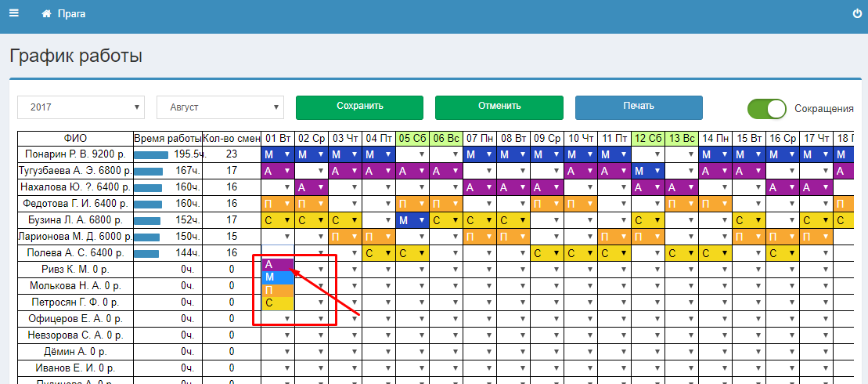The height and width of the screenshot is (384, 868).
Task: Open Понарин empty dropdown for 05 Сб
Action: [x=412, y=154]
